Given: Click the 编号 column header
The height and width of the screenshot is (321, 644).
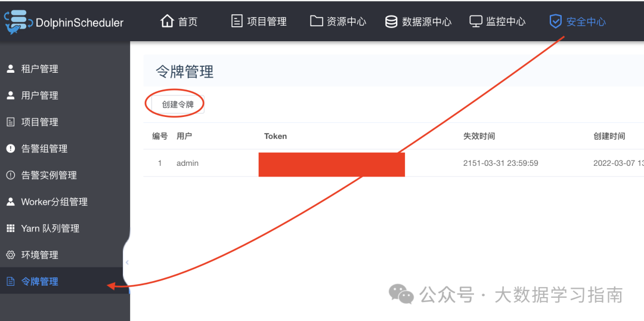Looking at the screenshot, I should (x=160, y=136).
